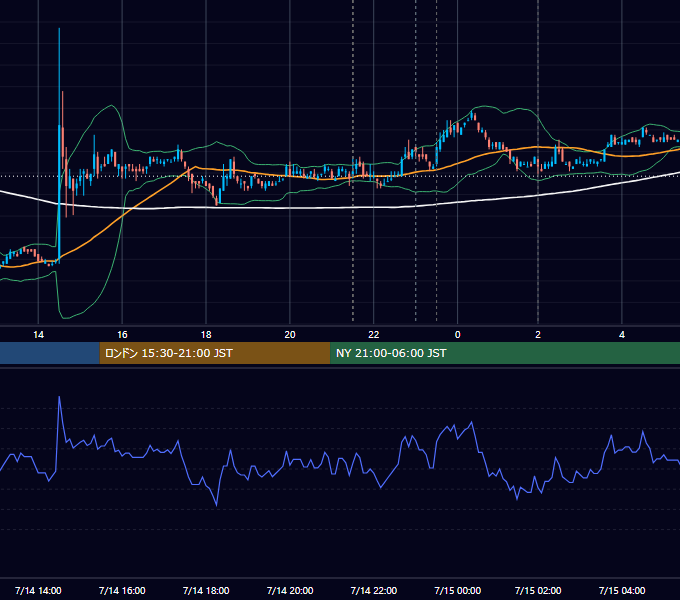Click the 7/14 14:00 date label
This screenshot has height=600, width=680.
38,590
